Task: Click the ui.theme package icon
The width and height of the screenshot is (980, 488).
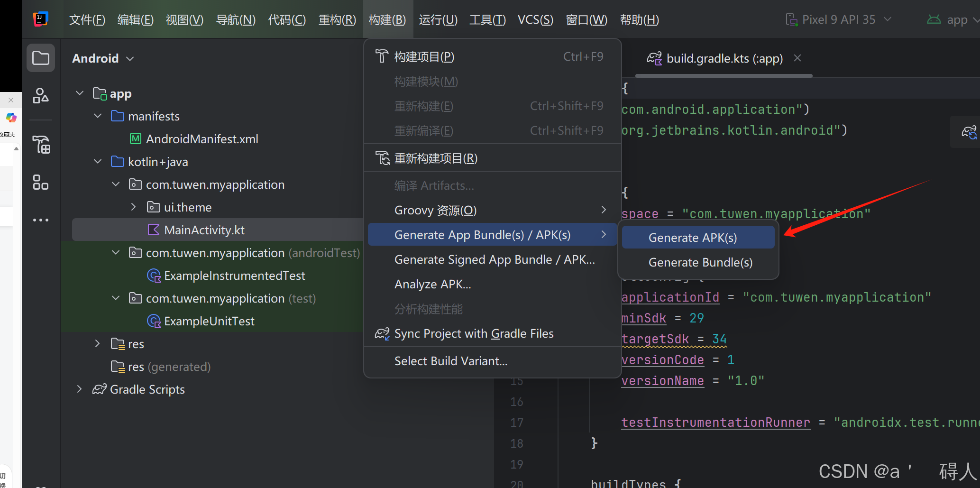Action: click(x=153, y=207)
